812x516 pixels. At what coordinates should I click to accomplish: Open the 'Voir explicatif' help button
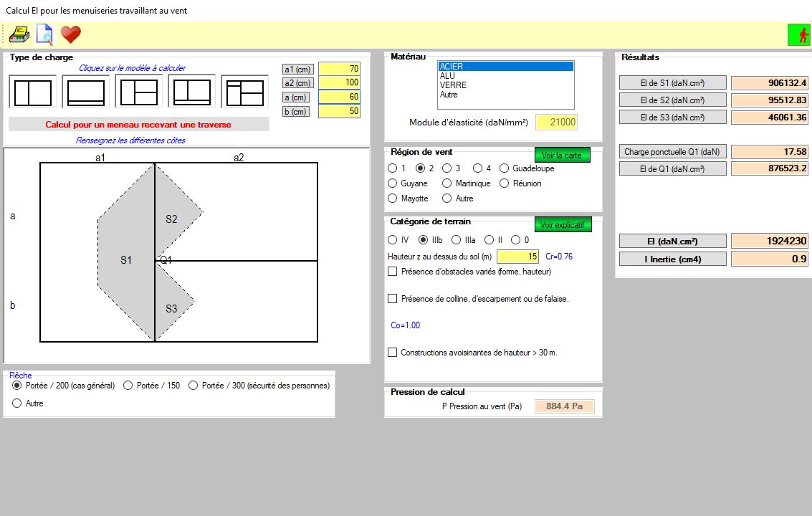563,225
